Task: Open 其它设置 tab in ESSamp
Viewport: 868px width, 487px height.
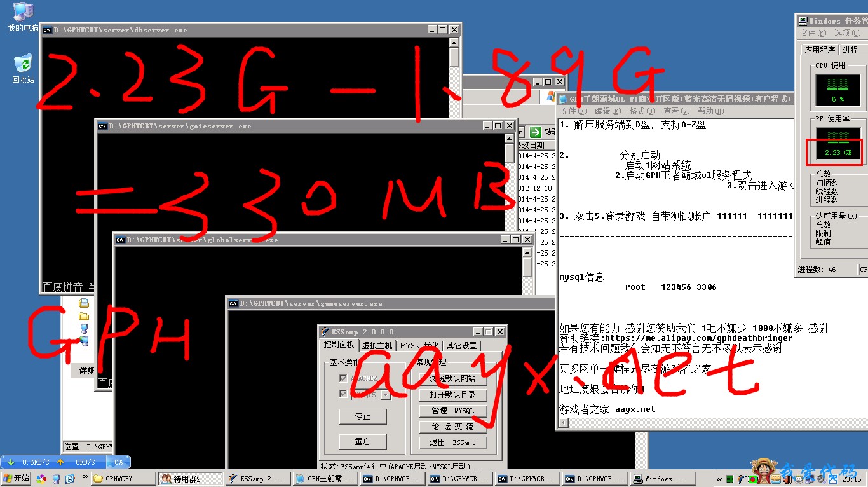Action: pyautogui.click(x=461, y=346)
